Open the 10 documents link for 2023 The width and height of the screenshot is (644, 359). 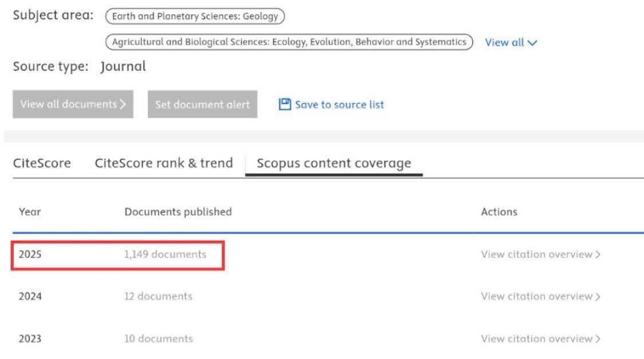(x=159, y=338)
